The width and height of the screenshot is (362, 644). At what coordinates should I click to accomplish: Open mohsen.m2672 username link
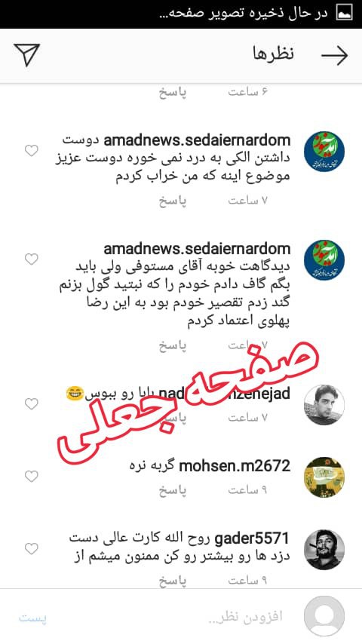click(235, 466)
